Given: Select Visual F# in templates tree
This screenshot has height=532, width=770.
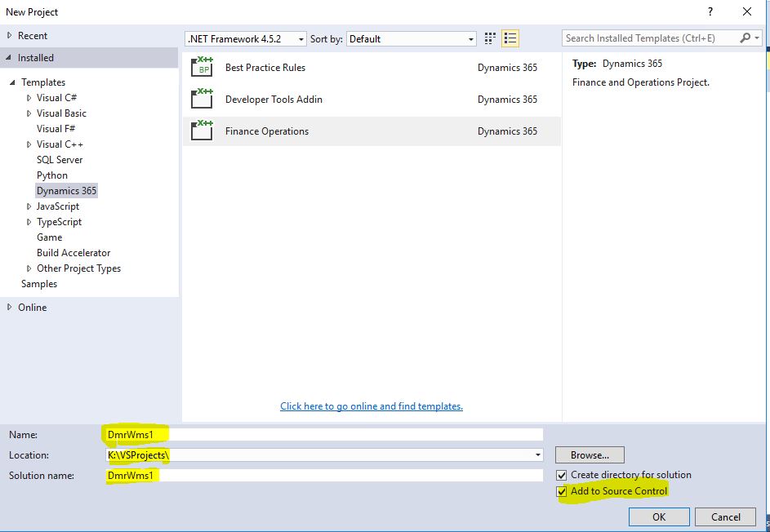Looking at the screenshot, I should [x=56, y=129].
